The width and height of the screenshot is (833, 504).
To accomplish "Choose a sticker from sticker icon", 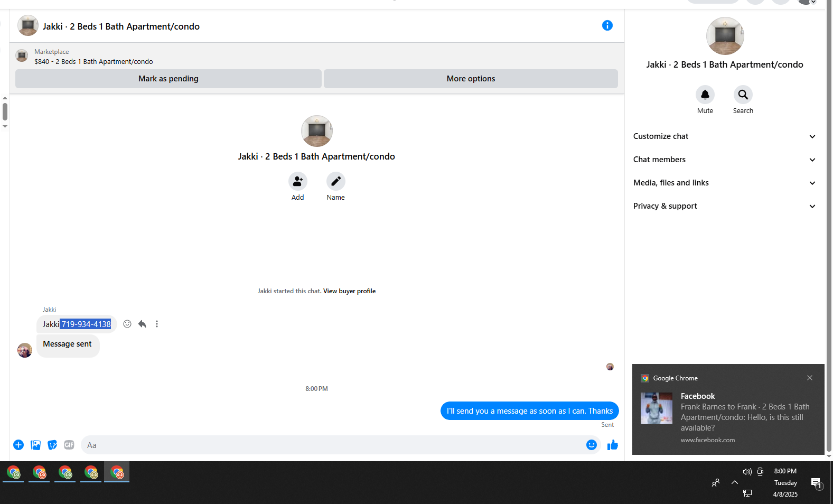I will (x=52, y=445).
